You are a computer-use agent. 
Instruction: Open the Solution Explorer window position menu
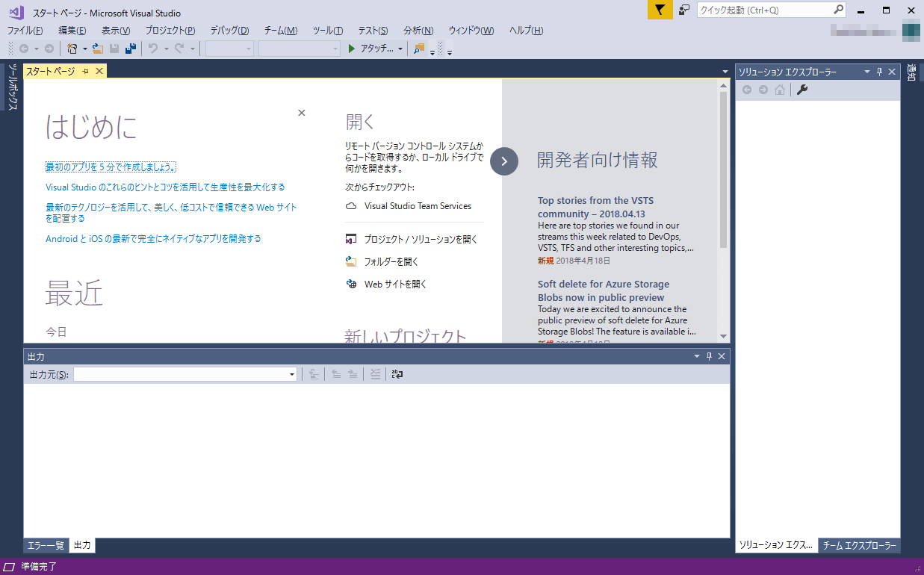(867, 72)
